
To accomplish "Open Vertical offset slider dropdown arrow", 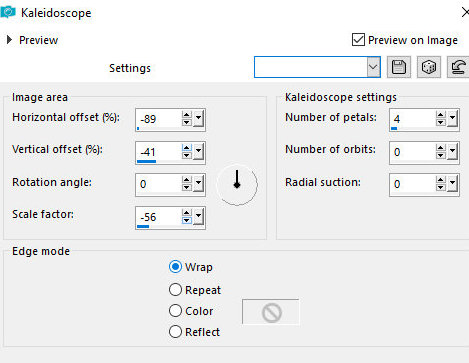I will point(199,151).
